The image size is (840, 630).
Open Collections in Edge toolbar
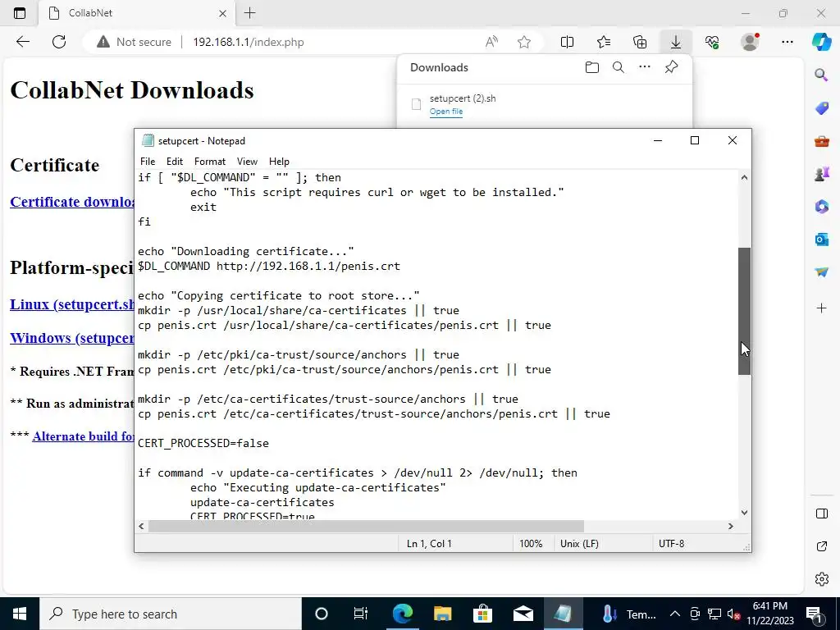tap(640, 42)
